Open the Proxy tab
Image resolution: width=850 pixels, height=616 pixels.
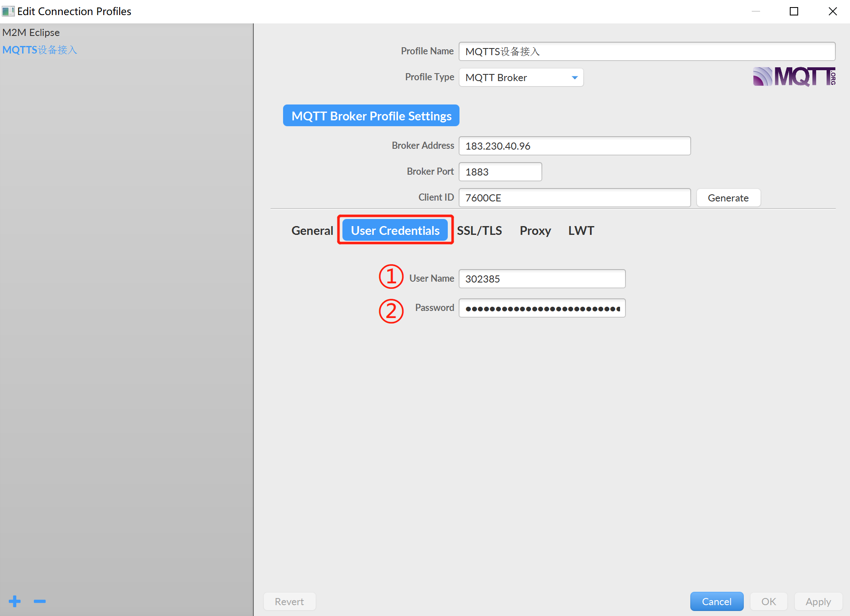pos(535,230)
